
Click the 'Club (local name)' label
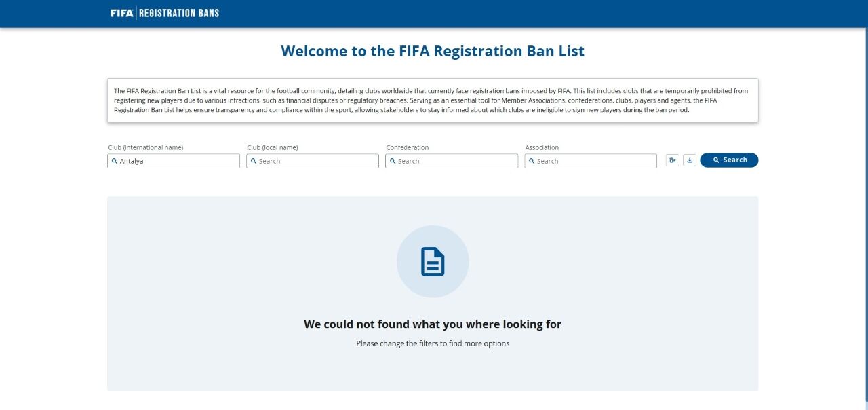tap(273, 147)
